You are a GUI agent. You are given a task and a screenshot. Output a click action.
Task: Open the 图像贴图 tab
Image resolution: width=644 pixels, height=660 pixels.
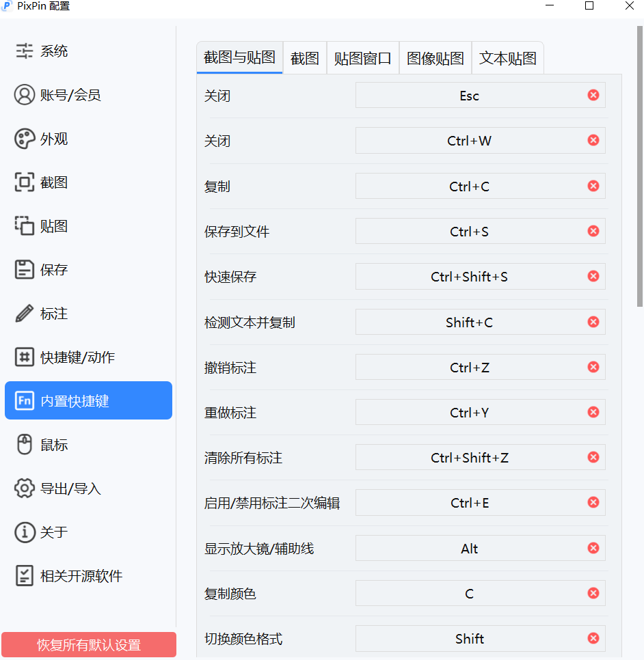435,57
